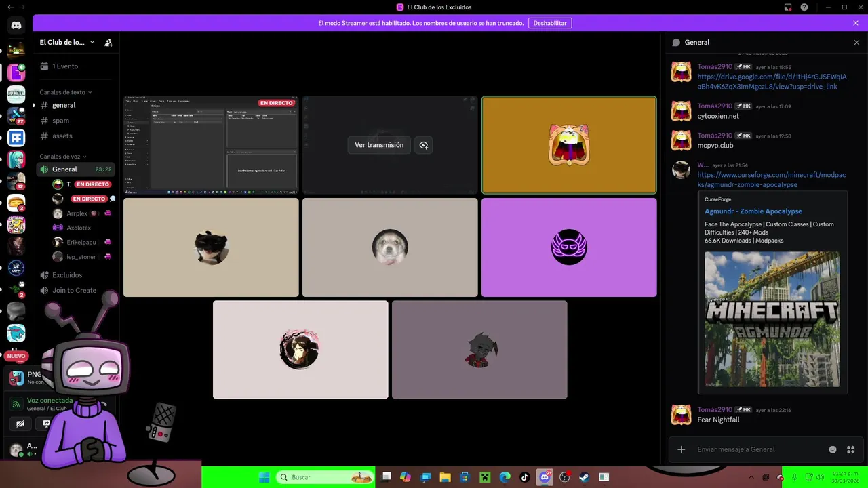Click user Axolotex in voice list

pyautogui.click(x=83, y=228)
